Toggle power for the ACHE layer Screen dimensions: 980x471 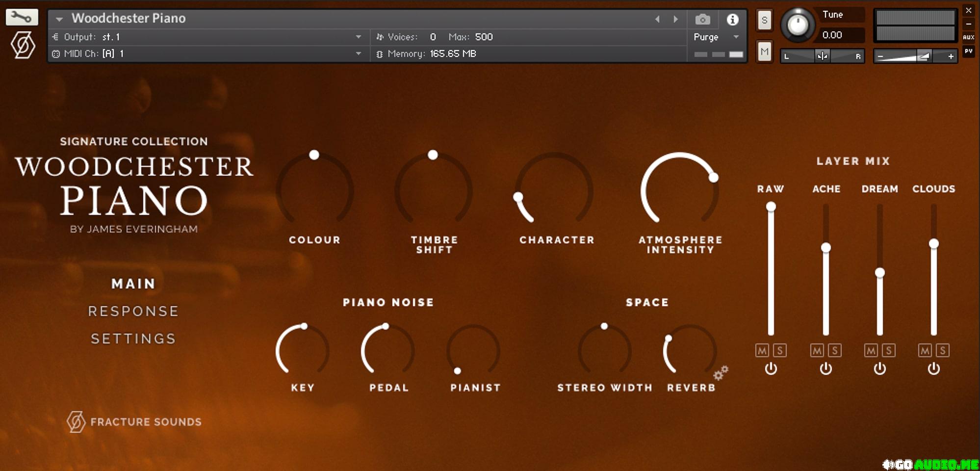825,368
